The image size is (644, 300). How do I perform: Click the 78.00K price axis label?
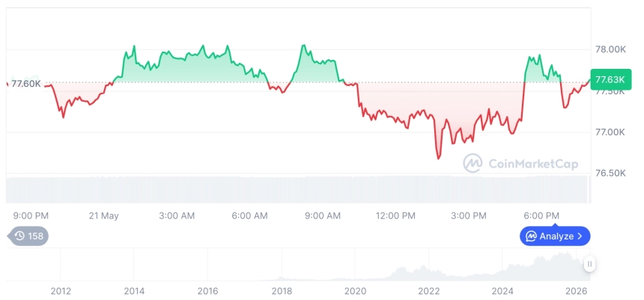[x=610, y=49]
